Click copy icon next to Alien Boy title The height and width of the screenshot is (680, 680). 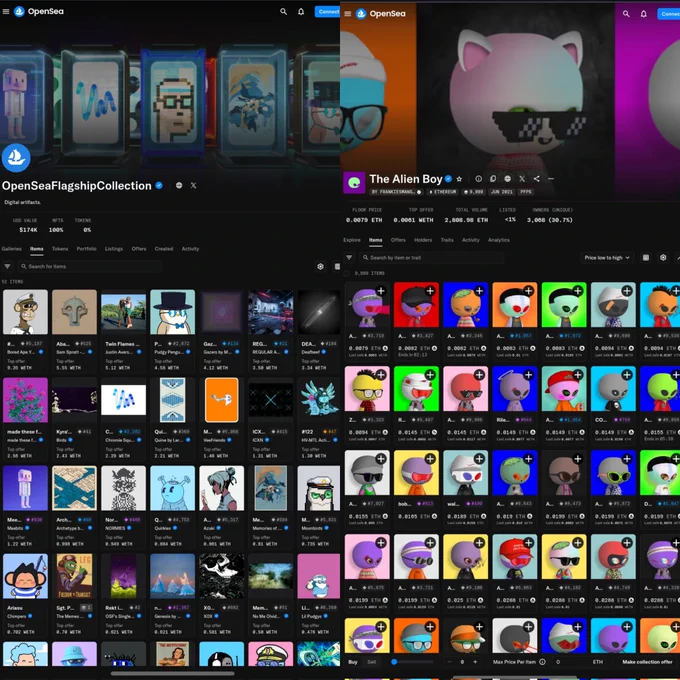coord(493,179)
